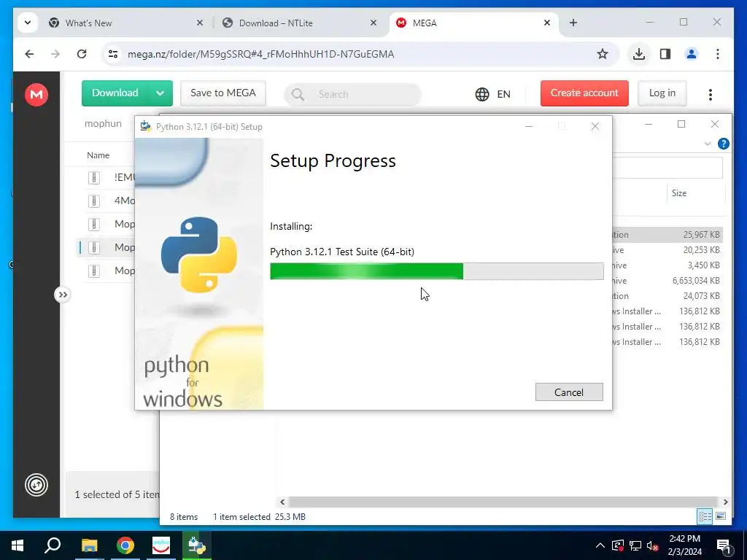Viewport: 747px width, 560px height.
Task: Open the notification center icon
Action: click(724, 545)
